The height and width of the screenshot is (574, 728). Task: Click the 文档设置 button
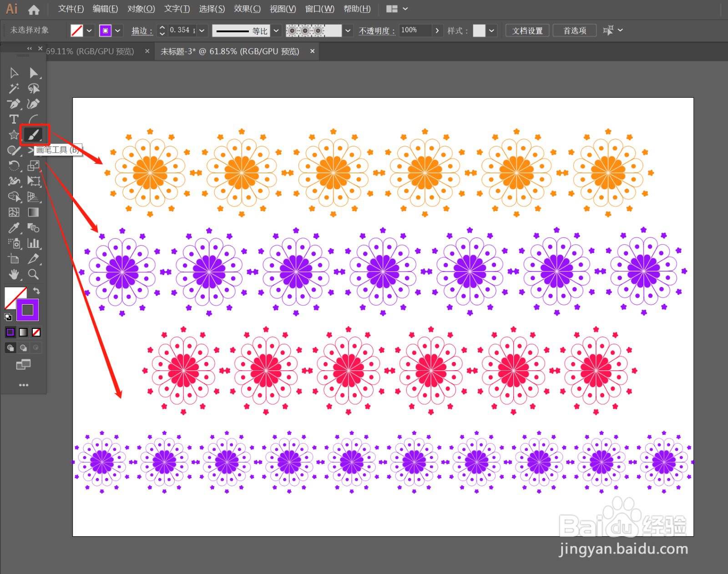pyautogui.click(x=527, y=30)
